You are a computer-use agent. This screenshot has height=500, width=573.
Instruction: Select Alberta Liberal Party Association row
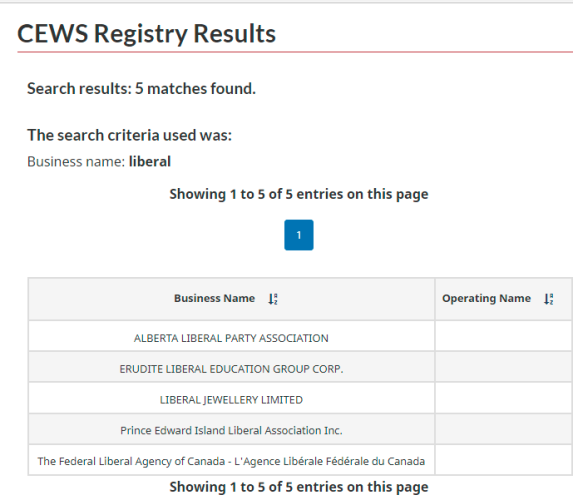point(231,338)
